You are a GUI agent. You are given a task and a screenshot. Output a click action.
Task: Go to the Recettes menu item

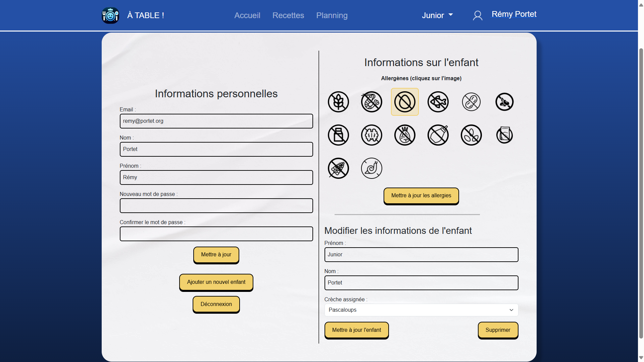click(288, 15)
